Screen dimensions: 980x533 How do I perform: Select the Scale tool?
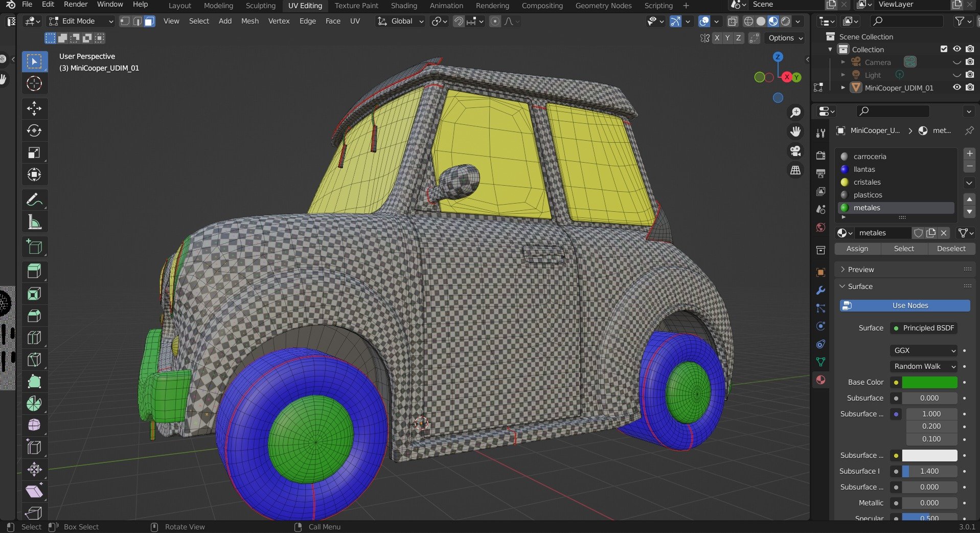[34, 153]
